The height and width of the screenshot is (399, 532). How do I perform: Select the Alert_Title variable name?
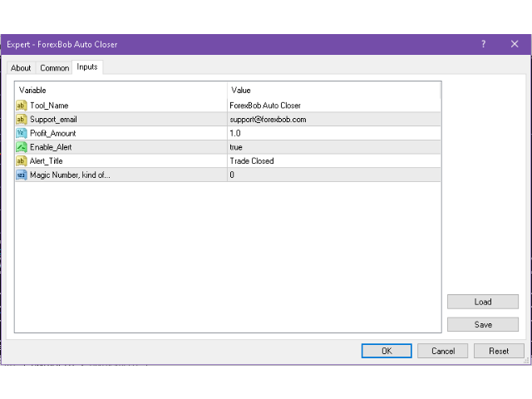click(47, 161)
